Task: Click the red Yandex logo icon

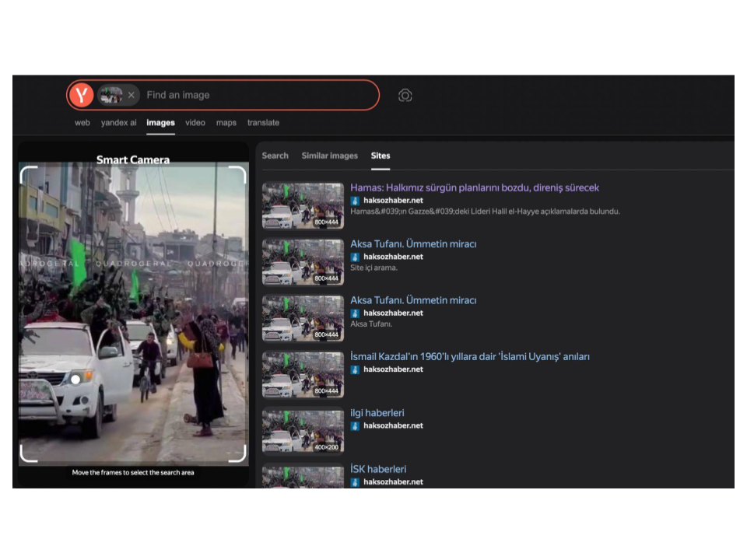Action: click(x=81, y=95)
